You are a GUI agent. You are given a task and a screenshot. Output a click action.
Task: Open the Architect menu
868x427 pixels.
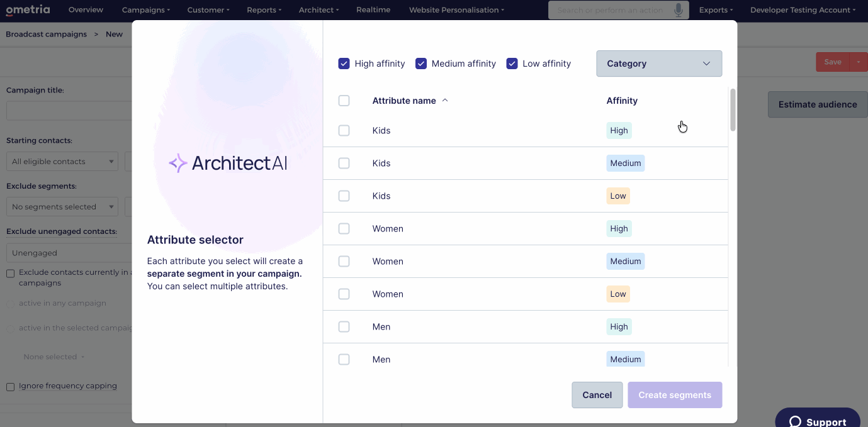(319, 10)
